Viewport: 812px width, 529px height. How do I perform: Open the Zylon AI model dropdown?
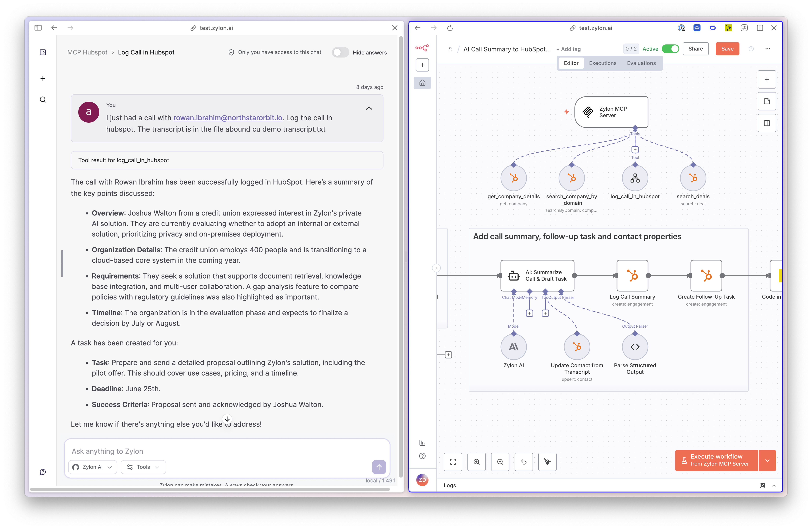point(92,467)
